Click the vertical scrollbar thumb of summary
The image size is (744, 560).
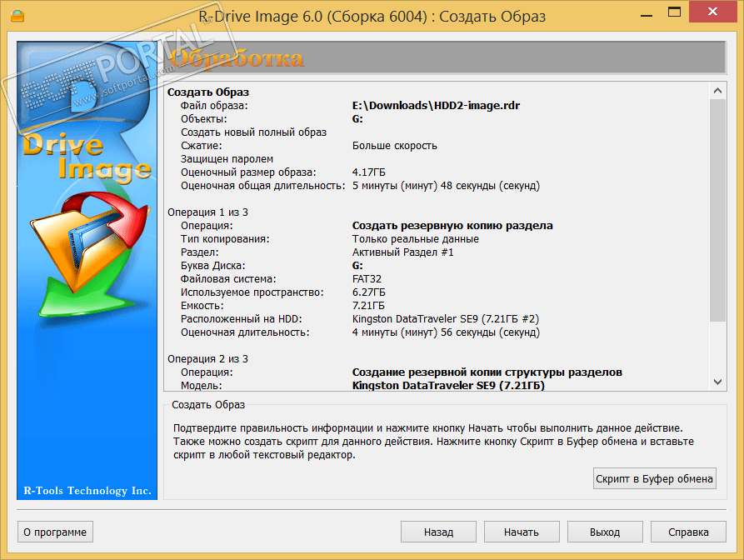coord(717,210)
